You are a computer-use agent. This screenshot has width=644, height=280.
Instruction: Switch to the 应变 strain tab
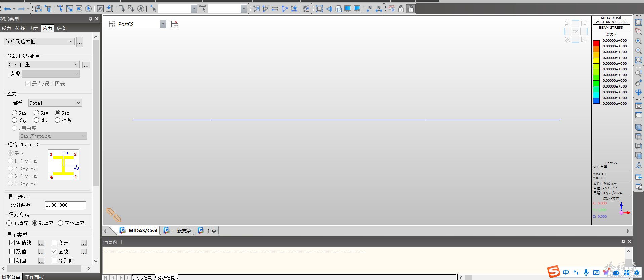(61, 28)
